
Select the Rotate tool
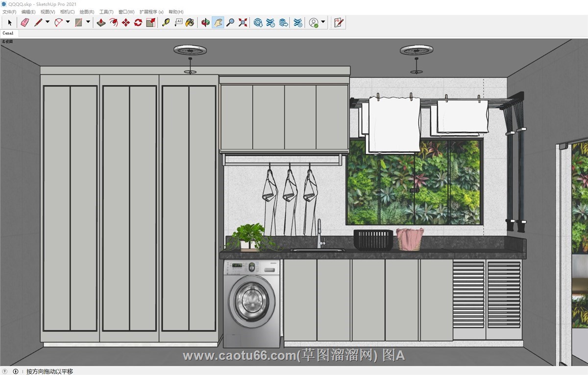pos(138,23)
